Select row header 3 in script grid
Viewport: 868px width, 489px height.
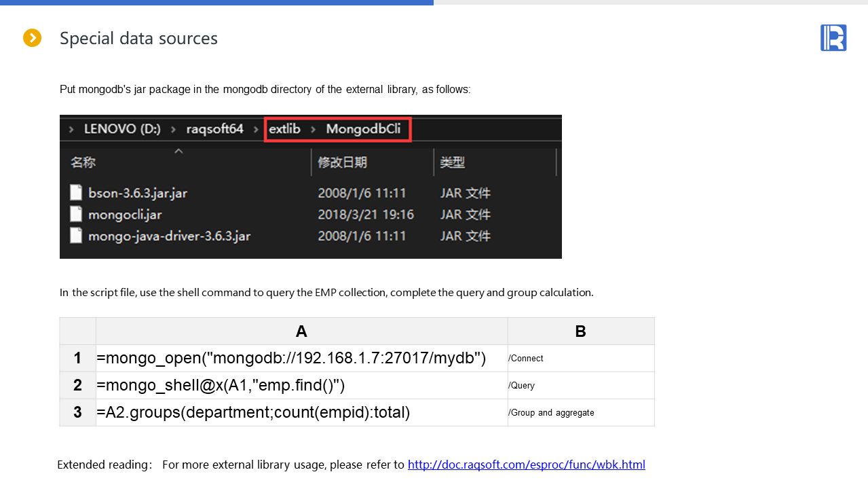click(77, 412)
